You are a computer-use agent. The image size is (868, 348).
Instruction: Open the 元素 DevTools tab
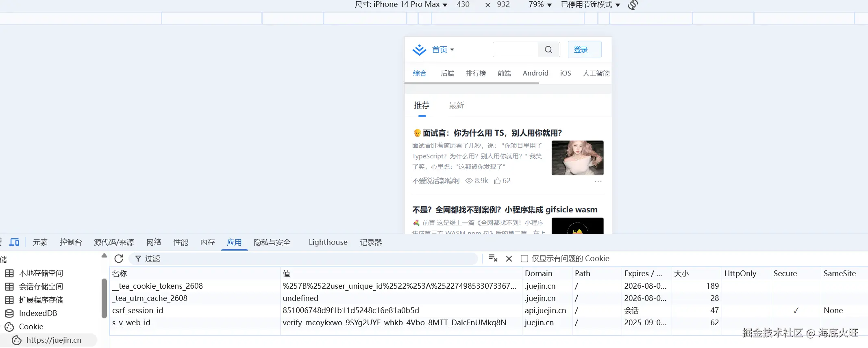(40, 242)
